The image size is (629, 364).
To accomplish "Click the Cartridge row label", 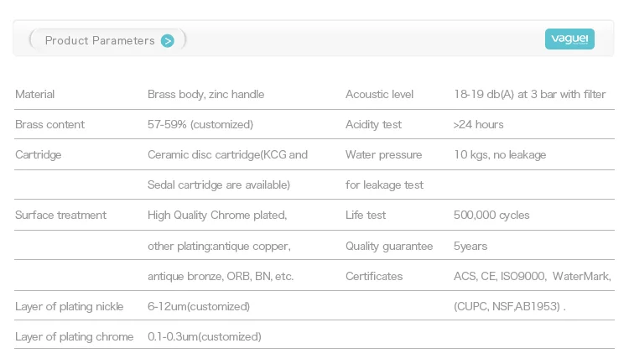I will (39, 155).
